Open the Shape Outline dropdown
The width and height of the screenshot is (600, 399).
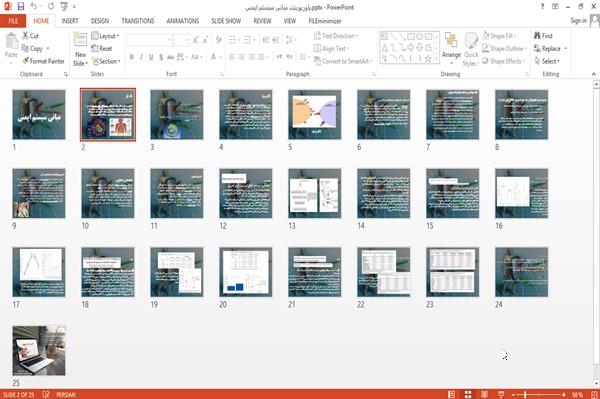pyautogui.click(x=504, y=48)
